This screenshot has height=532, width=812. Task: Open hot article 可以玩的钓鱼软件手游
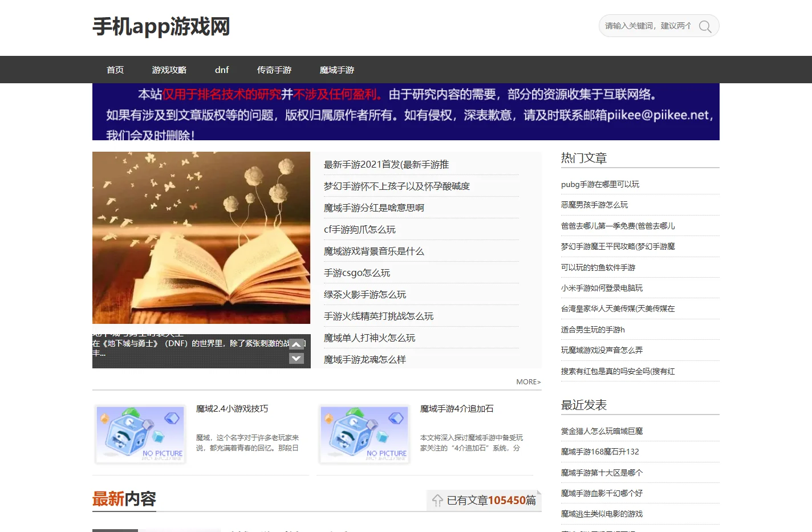[598, 267]
